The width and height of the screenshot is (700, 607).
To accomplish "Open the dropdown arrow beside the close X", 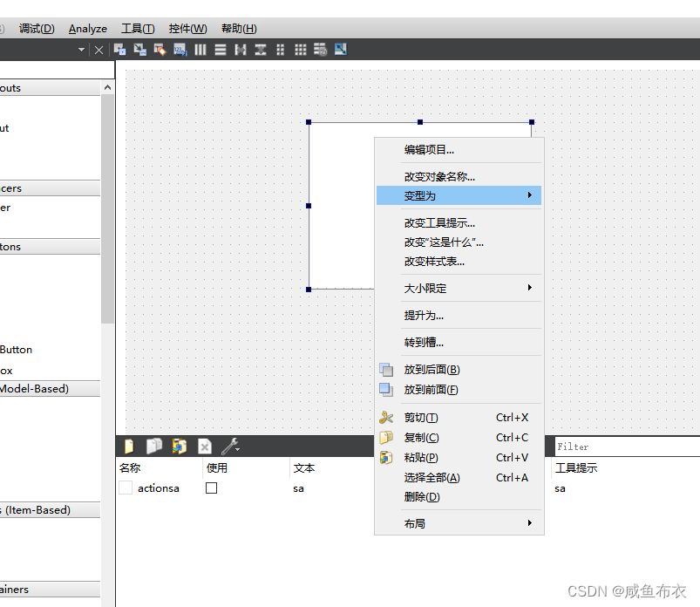I will (x=81, y=50).
